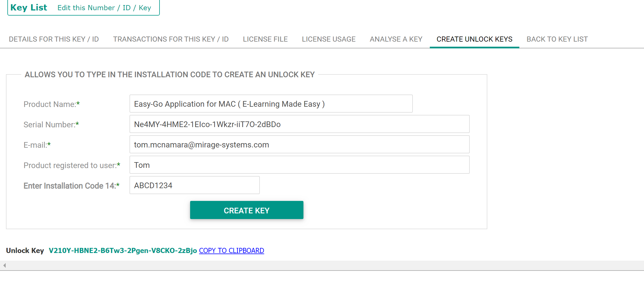Open the License File tab
Screen dimensions: 644x281
pyautogui.click(x=265, y=39)
